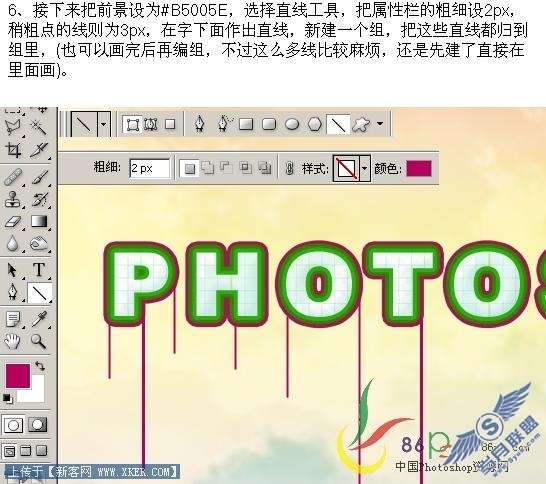Select Subtract from Shape Area option
Viewport: 546px width, 484px height.
coord(226,168)
